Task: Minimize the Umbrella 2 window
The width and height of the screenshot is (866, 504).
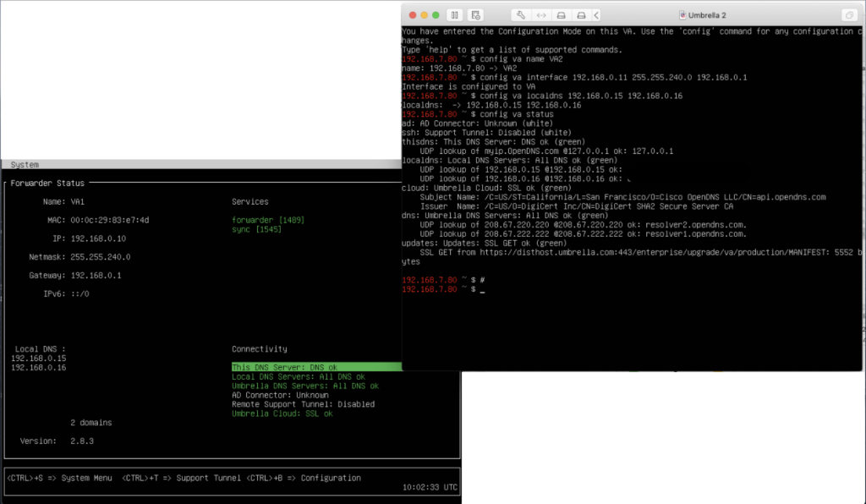Action: click(x=425, y=15)
